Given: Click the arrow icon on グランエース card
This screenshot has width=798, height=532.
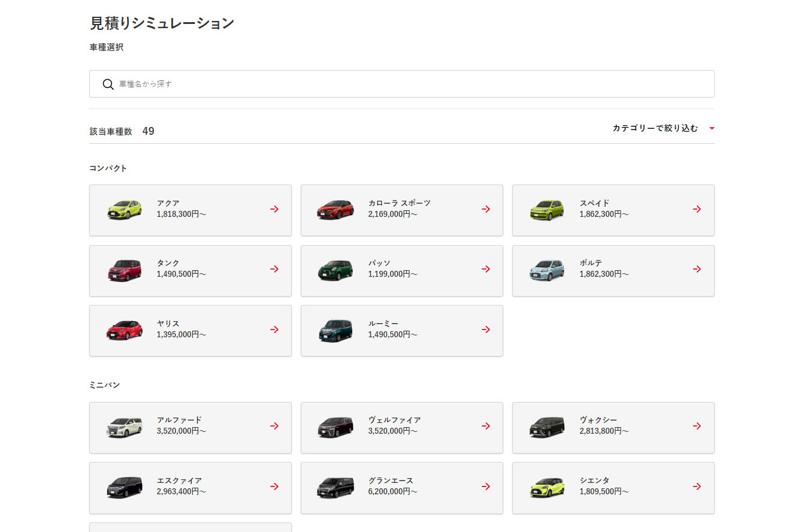Looking at the screenshot, I should tap(486, 486).
